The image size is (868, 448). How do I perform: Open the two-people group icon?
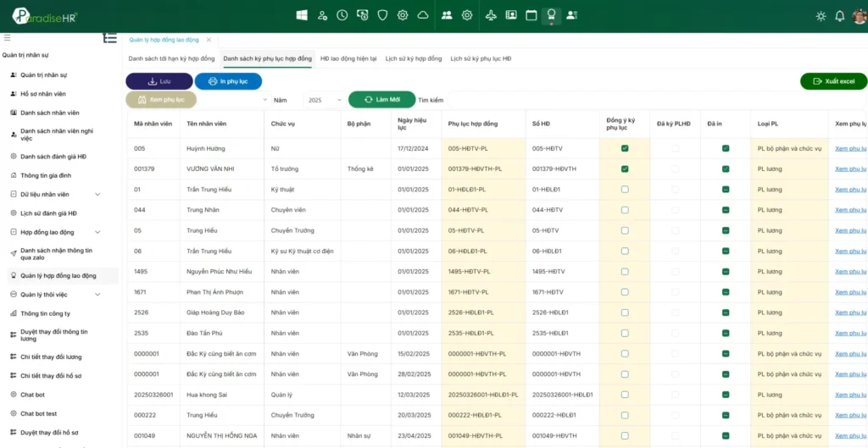pyautogui.click(x=447, y=15)
